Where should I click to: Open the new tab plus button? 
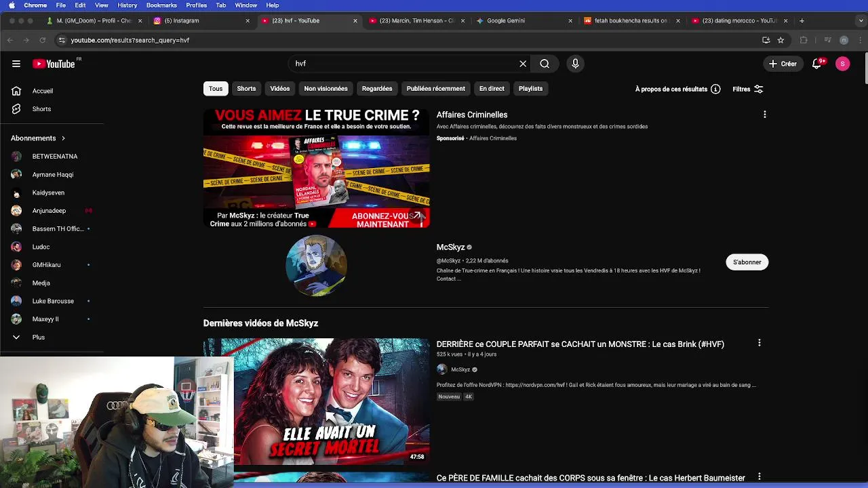(802, 21)
